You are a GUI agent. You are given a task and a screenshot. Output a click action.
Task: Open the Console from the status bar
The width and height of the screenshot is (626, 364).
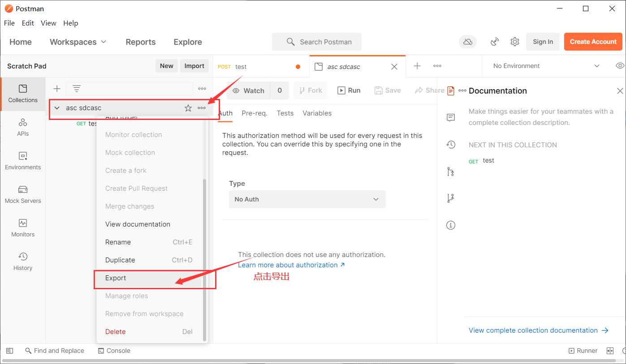114,351
